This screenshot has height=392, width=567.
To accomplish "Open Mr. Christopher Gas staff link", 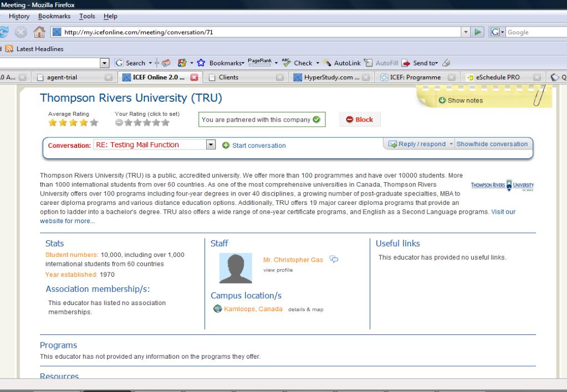I will [293, 260].
